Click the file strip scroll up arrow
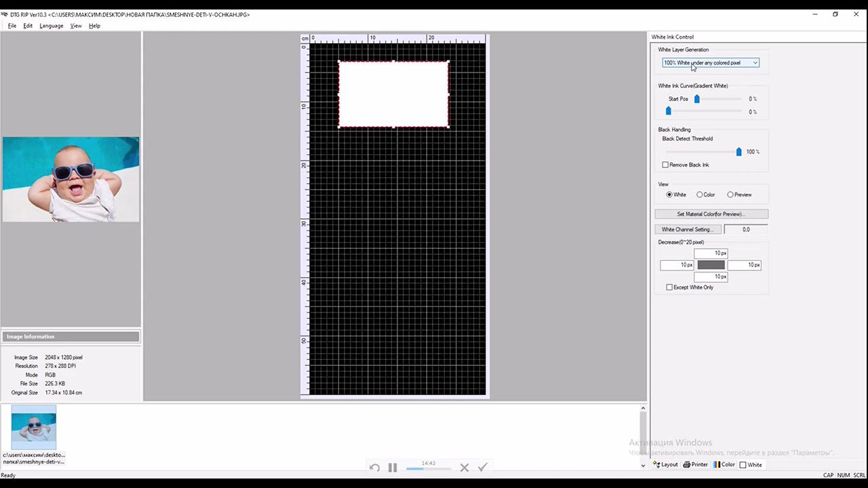 643,408
